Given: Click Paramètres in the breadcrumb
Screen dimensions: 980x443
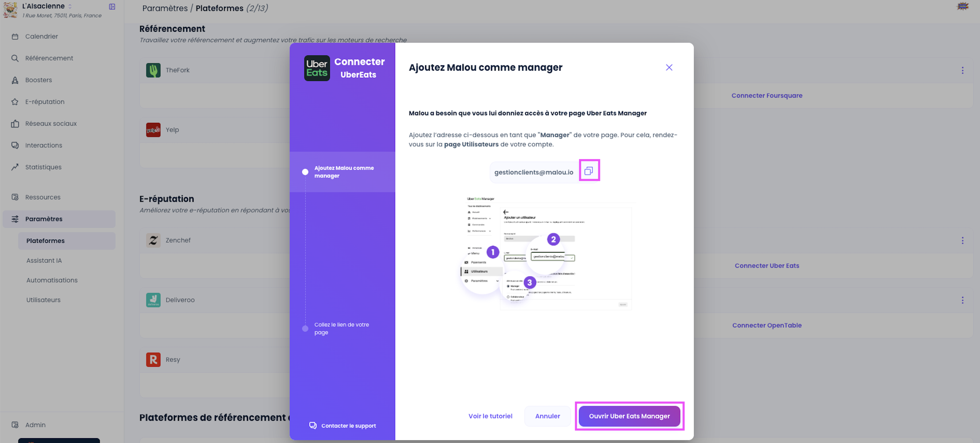Looking at the screenshot, I should [165, 8].
